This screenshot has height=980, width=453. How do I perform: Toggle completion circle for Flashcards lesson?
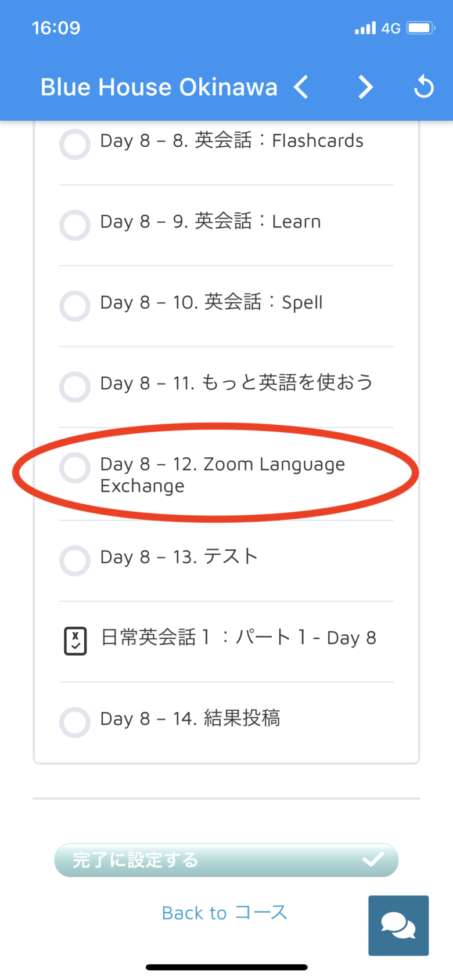point(75,144)
